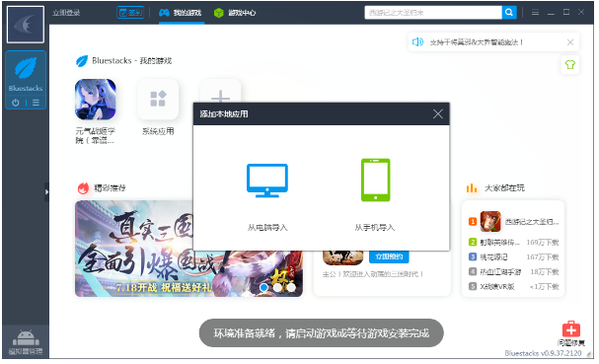Image resolution: width=599 pixels, height=364 pixels.
Task: Open the Android emulator manager at the sidebar bottom
Action: click(26, 342)
